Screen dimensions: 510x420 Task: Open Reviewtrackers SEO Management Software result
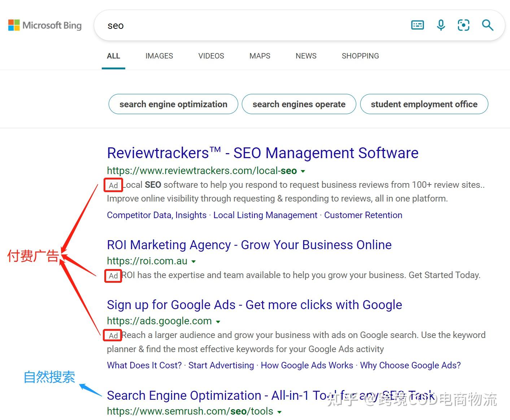click(x=263, y=153)
